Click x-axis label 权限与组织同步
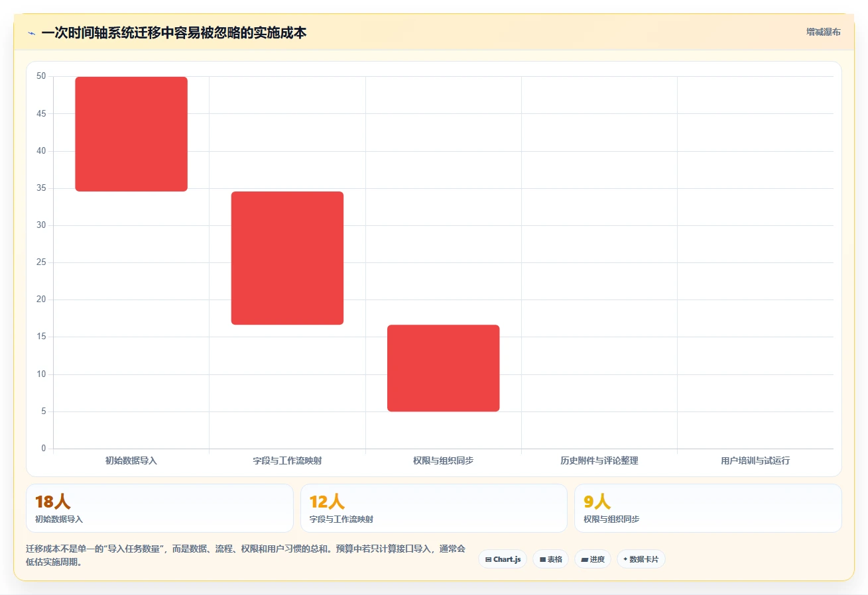This screenshot has height=595, width=868. pyautogui.click(x=443, y=460)
